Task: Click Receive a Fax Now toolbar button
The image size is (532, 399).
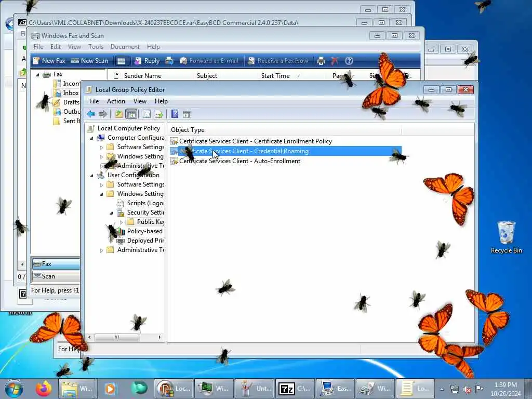Action: click(x=278, y=61)
